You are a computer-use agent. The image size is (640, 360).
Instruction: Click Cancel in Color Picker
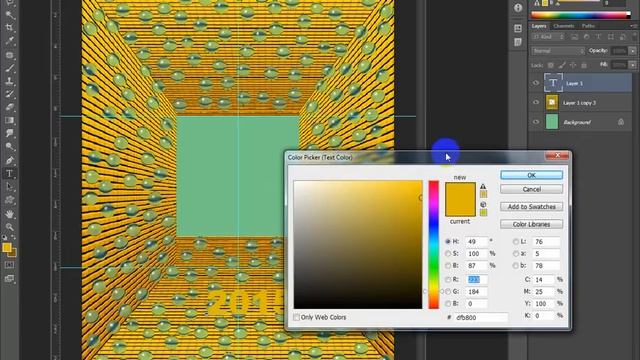[531, 189]
